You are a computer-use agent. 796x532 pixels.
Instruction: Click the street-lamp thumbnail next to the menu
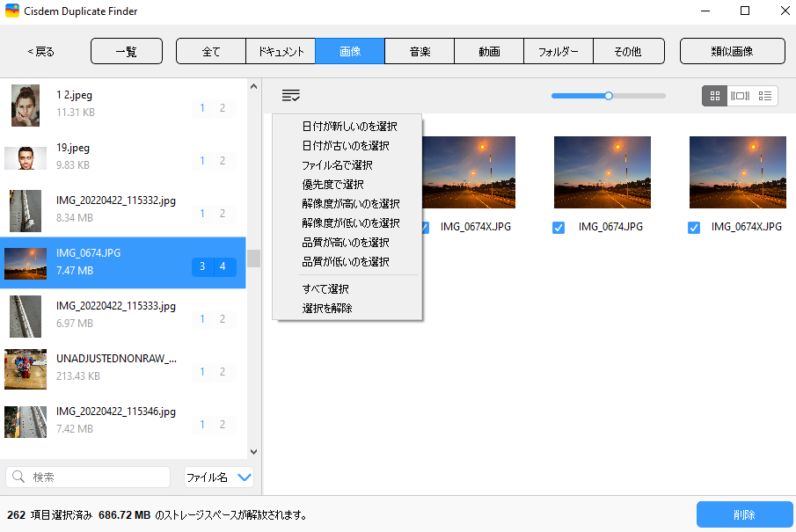469,172
